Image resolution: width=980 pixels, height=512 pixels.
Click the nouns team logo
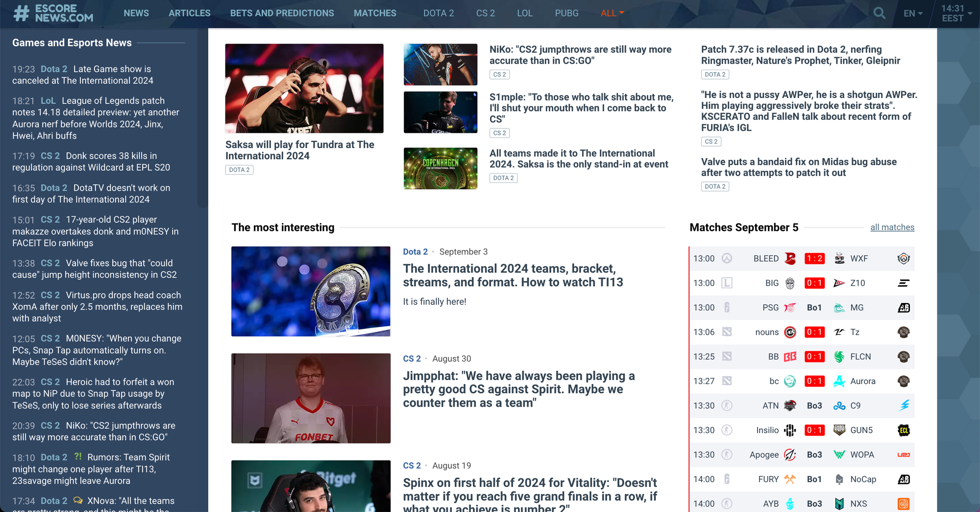(x=790, y=332)
